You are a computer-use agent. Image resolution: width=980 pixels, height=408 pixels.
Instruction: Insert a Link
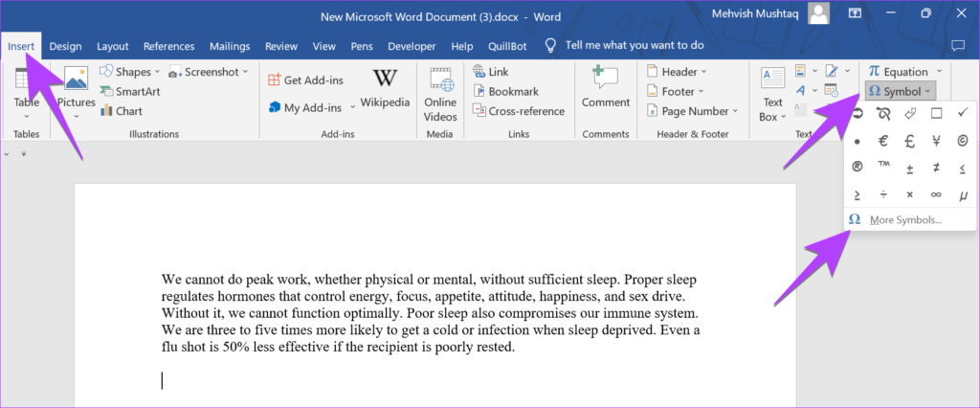tap(491, 71)
